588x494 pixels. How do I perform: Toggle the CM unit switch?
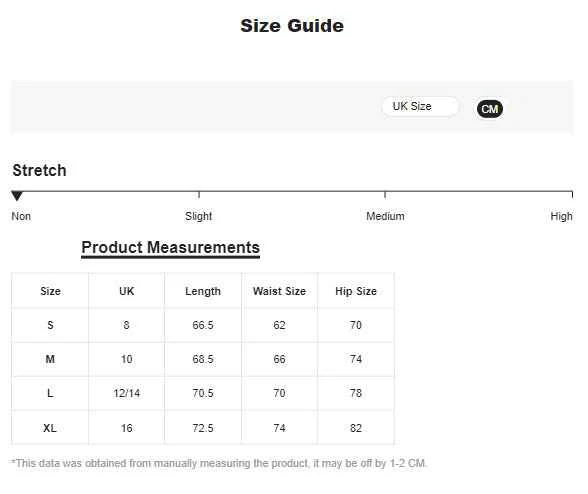tap(490, 109)
